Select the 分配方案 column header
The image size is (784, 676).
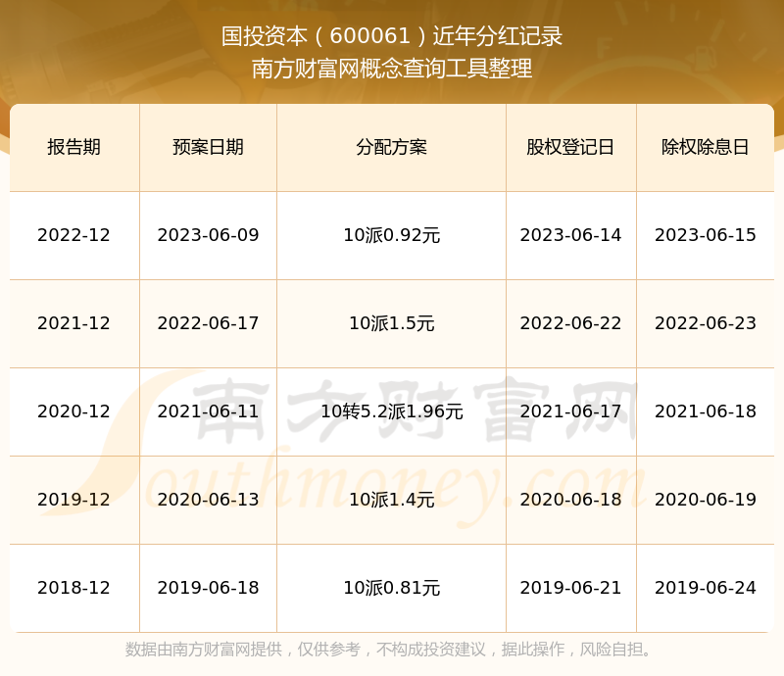point(391,147)
